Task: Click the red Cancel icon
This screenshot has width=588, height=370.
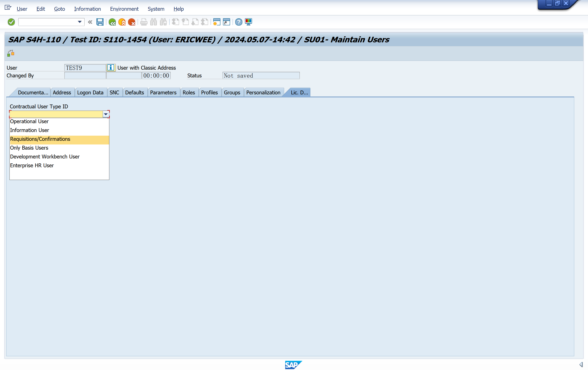Action: (132, 22)
